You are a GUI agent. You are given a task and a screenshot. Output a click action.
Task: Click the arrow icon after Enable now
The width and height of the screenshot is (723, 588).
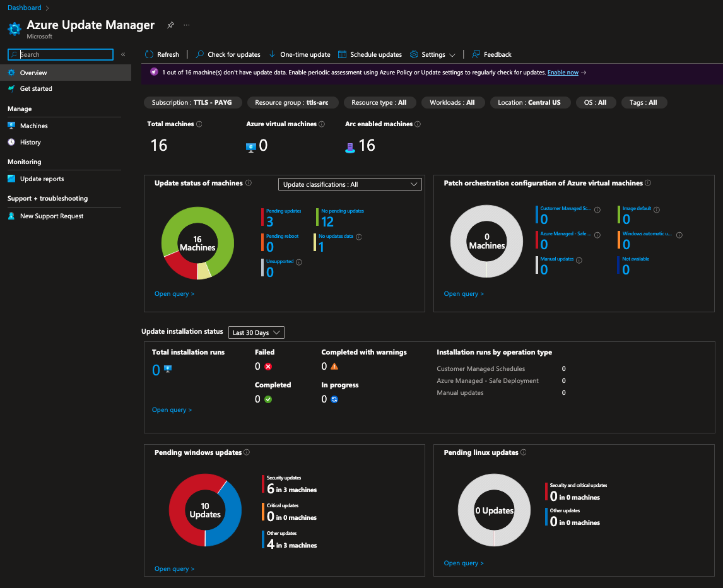[x=584, y=73]
